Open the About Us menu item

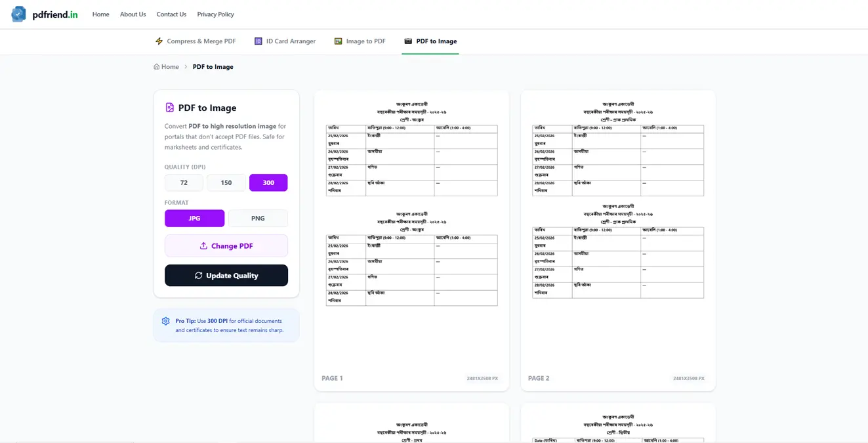(x=133, y=14)
